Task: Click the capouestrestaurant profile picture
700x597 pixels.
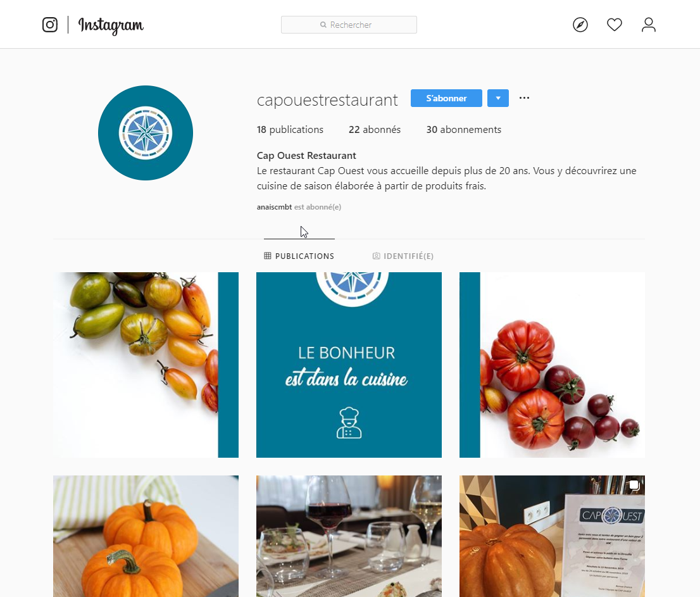Action: tap(146, 133)
